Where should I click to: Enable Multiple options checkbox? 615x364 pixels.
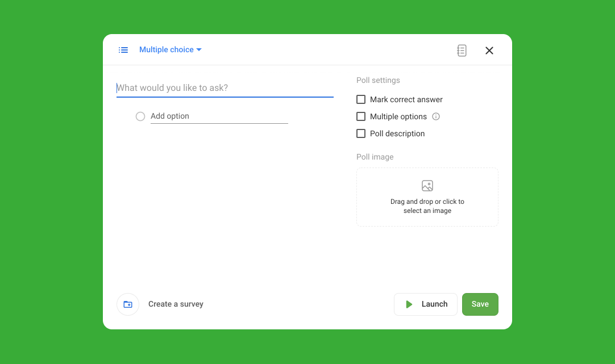pos(361,116)
